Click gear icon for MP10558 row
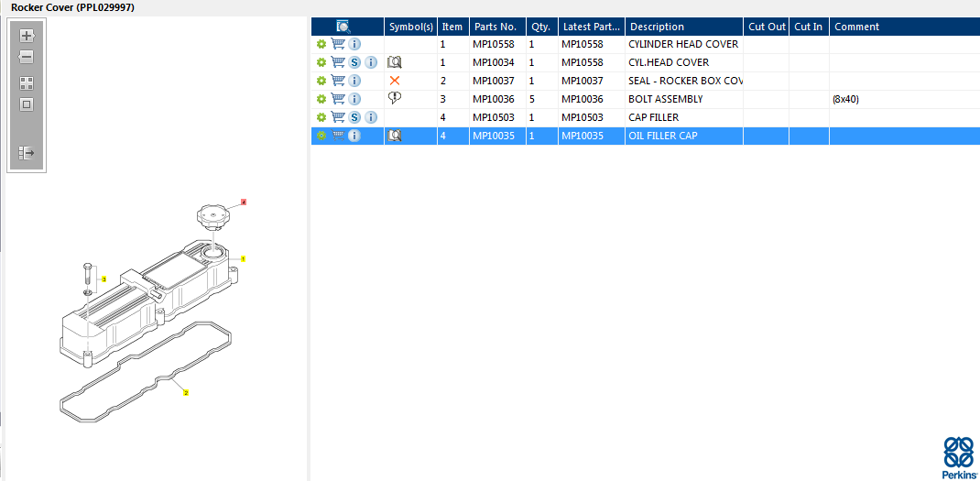 (x=321, y=44)
